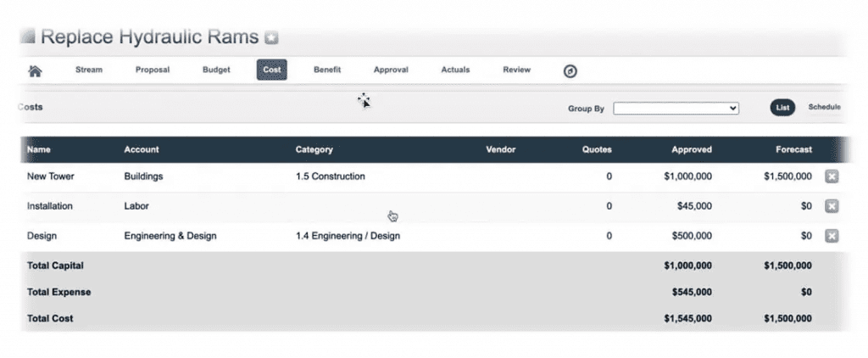Open the New Tower cost item
This screenshot has height=358, width=868.
tap(50, 176)
